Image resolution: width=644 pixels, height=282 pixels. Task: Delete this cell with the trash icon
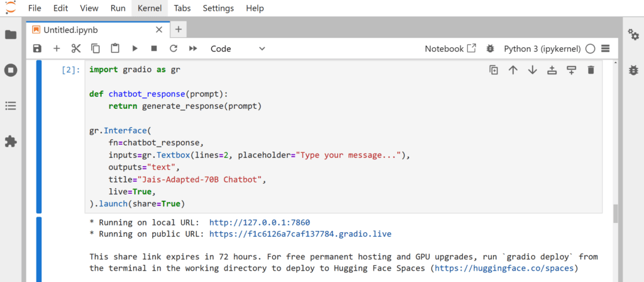(x=591, y=70)
